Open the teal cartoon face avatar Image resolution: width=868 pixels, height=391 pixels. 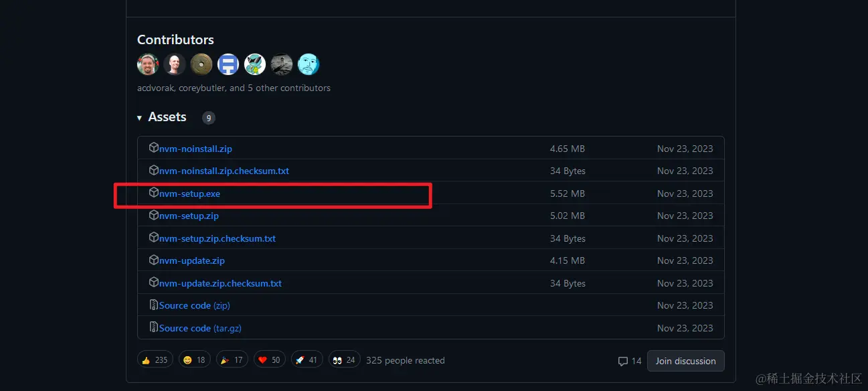309,64
